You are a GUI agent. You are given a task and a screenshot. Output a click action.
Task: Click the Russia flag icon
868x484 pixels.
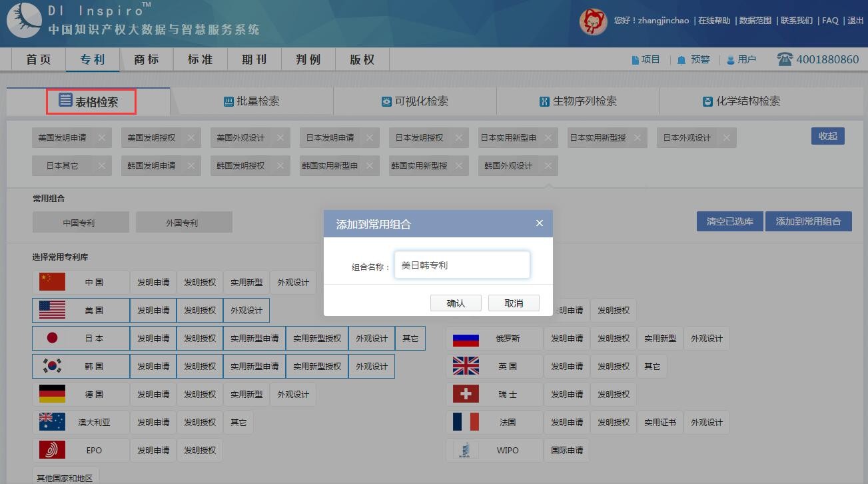(466, 339)
